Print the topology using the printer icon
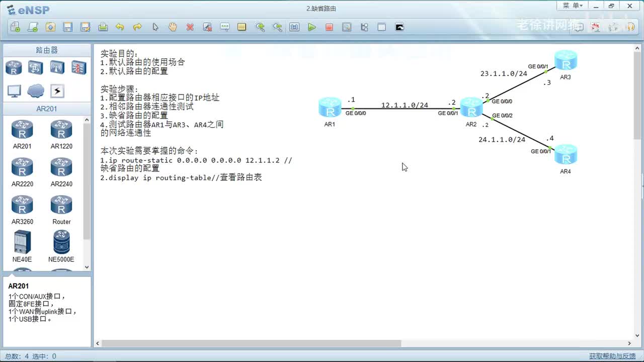 103,27
